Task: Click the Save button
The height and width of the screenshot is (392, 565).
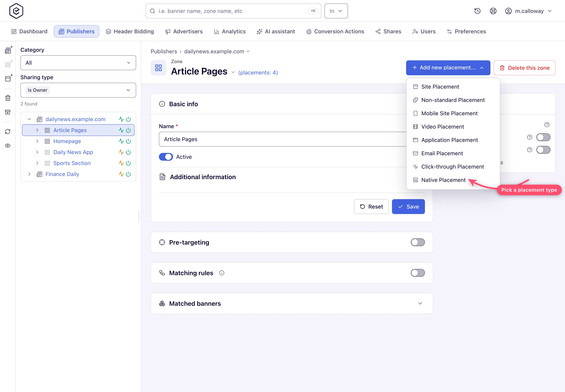Action: point(408,207)
